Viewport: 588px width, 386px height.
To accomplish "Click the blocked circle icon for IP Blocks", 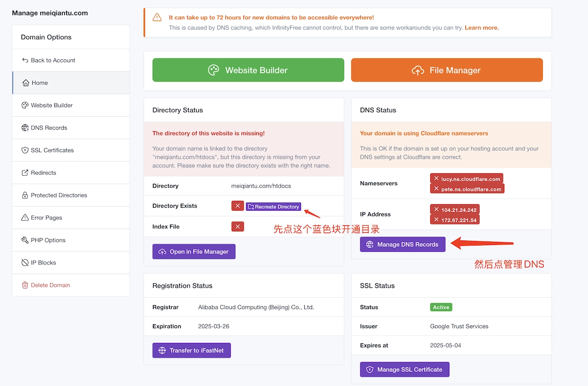I will point(25,263).
